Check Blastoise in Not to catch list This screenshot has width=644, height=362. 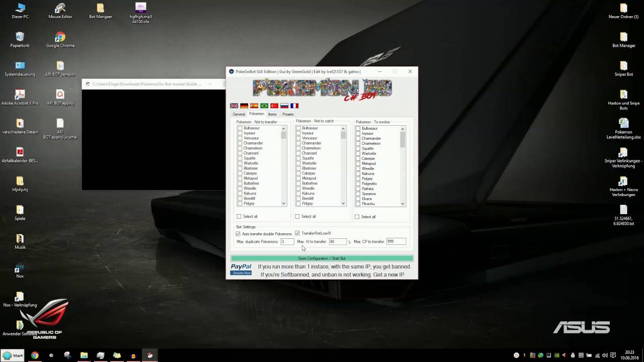coord(298,168)
